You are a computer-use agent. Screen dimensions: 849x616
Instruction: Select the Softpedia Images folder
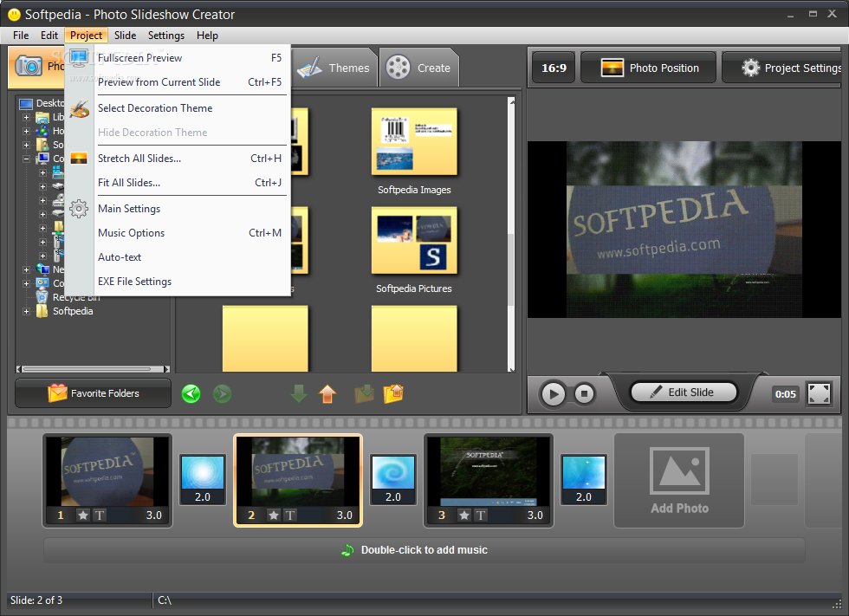(414, 151)
